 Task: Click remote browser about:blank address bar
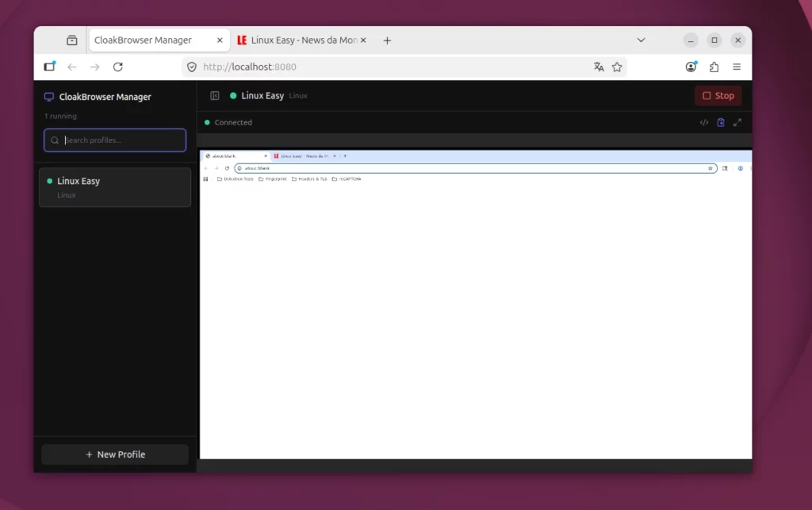(476, 168)
